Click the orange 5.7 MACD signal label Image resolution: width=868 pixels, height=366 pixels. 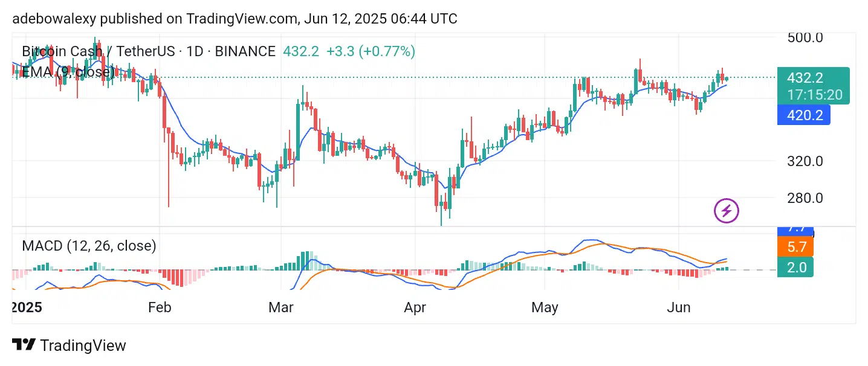pos(797,246)
